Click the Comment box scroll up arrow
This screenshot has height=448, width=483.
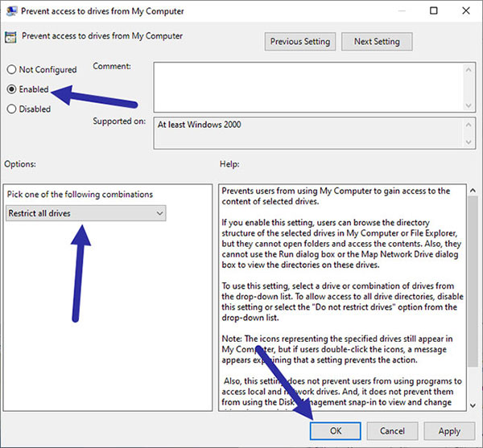(x=469, y=69)
